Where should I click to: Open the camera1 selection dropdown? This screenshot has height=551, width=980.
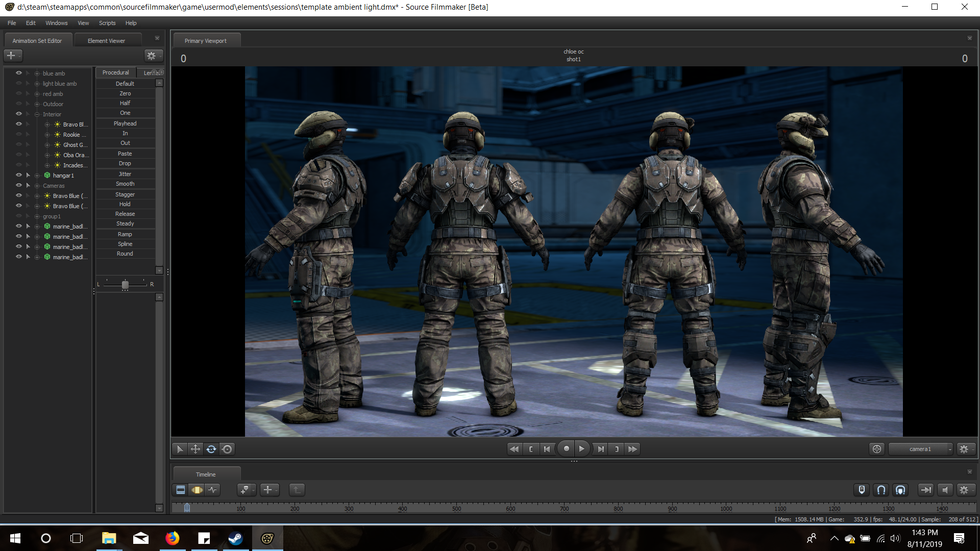point(921,449)
